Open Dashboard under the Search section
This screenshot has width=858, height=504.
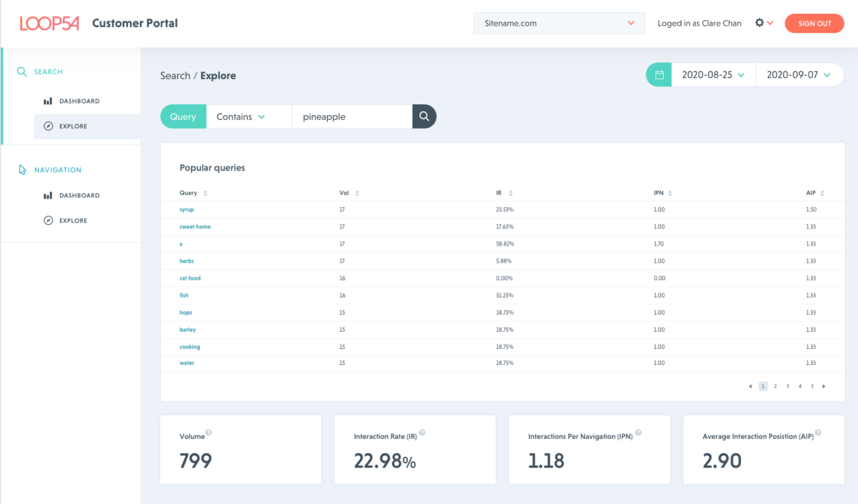coord(79,101)
